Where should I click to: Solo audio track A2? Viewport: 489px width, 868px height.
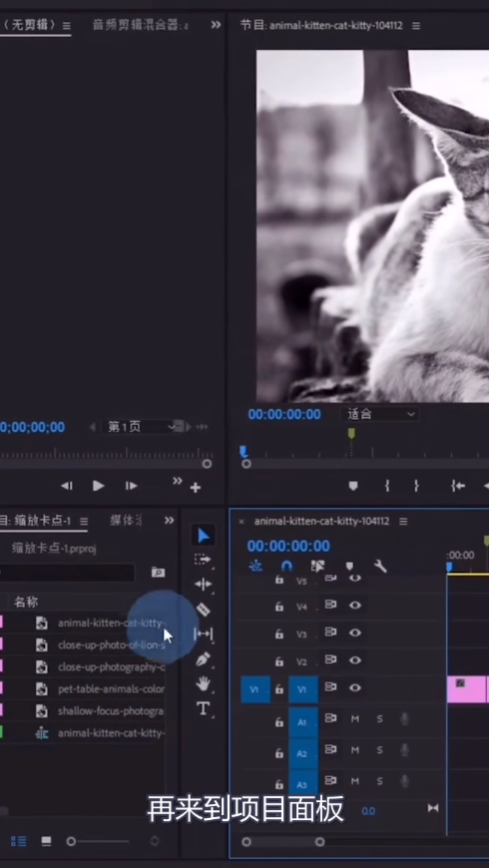click(x=380, y=750)
